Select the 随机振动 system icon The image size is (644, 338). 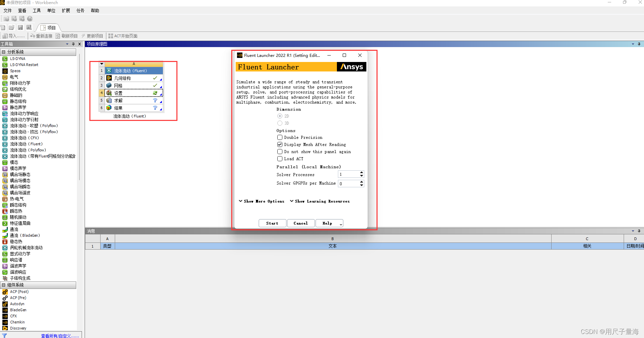point(5,217)
